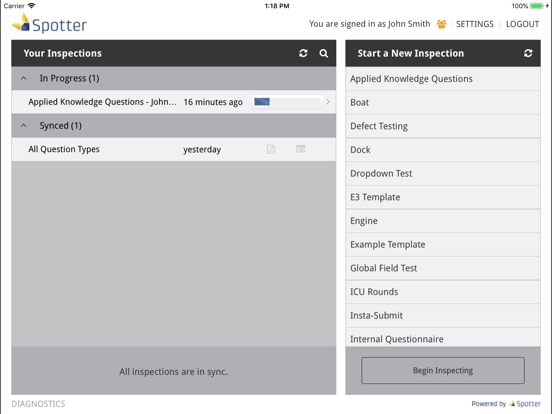This screenshot has height=414, width=552.
Task: Click the Wi-Fi icon in status bar
Action: pos(32,6)
